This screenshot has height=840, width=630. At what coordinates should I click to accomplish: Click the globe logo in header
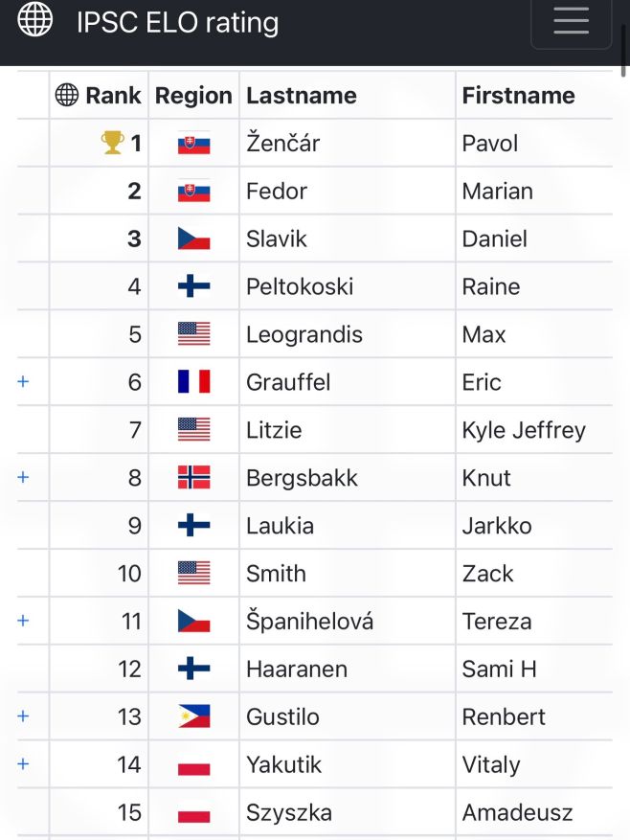click(35, 19)
